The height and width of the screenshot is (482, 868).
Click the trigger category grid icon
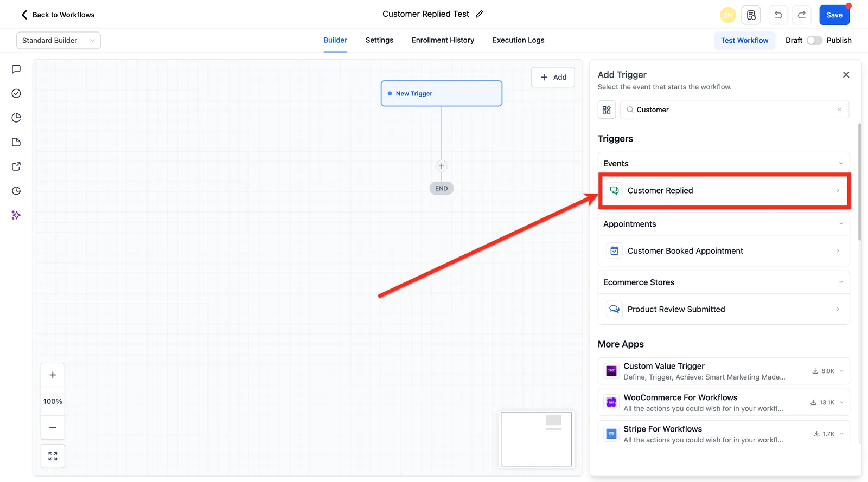coord(607,110)
